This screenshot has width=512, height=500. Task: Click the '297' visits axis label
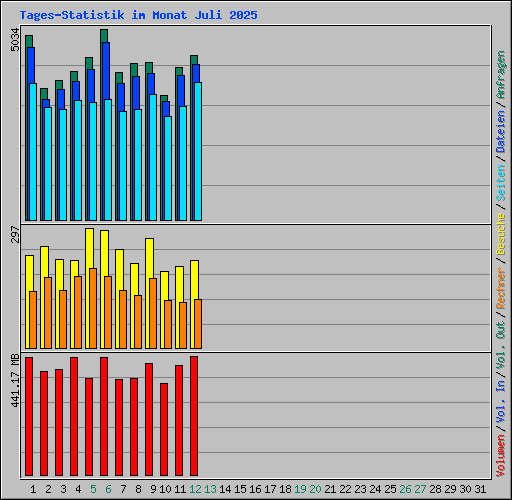coord(15,234)
